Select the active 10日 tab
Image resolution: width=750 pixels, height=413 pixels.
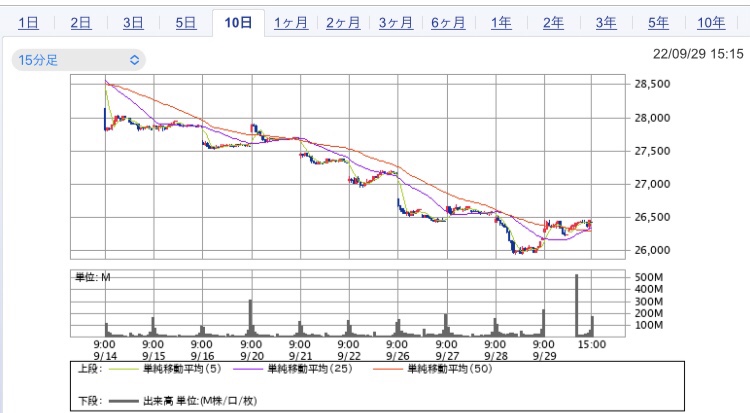pos(238,22)
